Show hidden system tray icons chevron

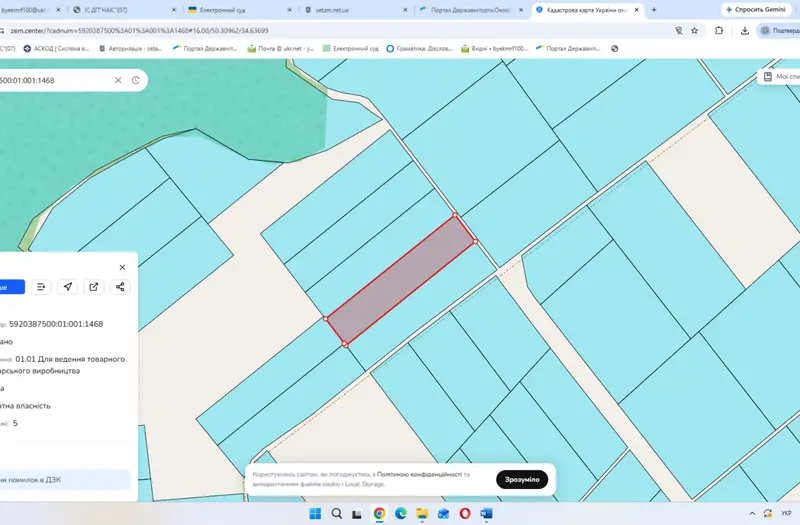(752, 513)
